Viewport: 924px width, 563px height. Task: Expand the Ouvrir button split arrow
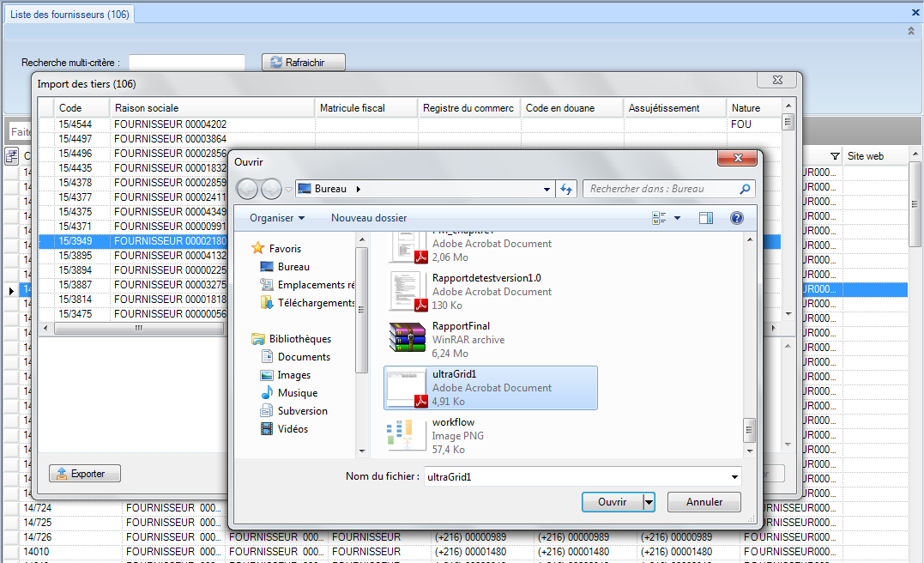[649, 502]
